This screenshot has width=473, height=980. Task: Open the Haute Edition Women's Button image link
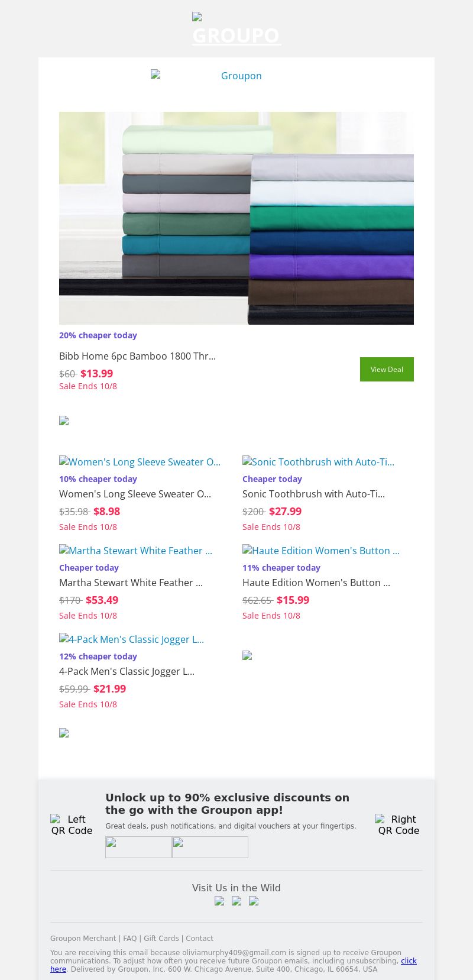coord(321,551)
